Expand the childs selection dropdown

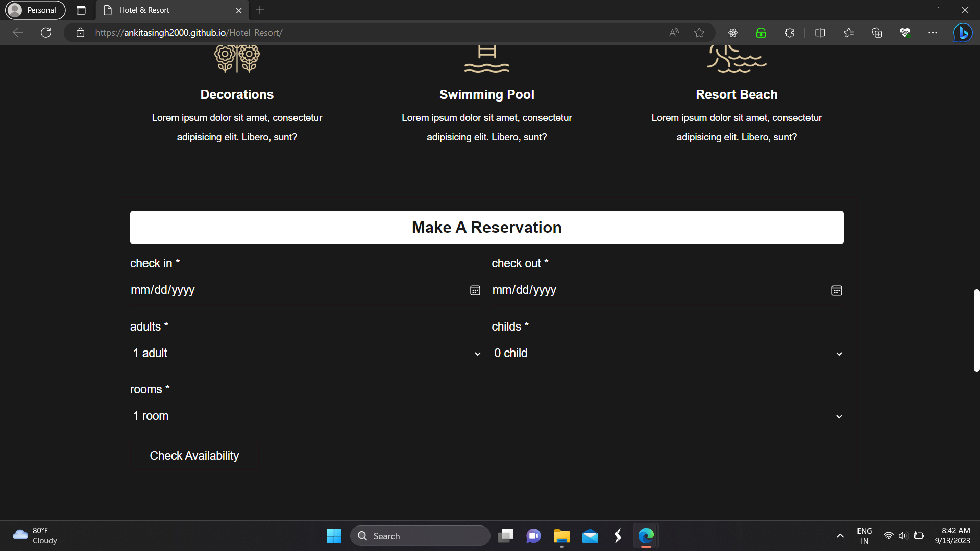839,353
